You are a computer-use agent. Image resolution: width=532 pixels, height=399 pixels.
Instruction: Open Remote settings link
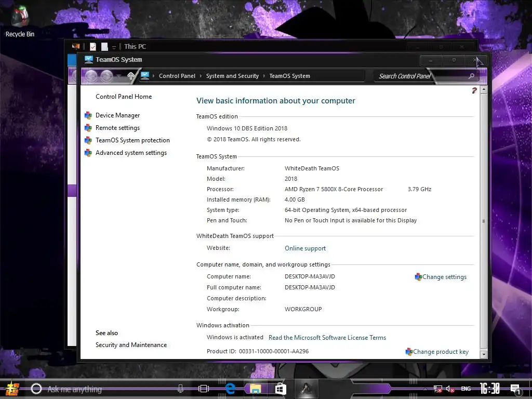[x=117, y=128]
